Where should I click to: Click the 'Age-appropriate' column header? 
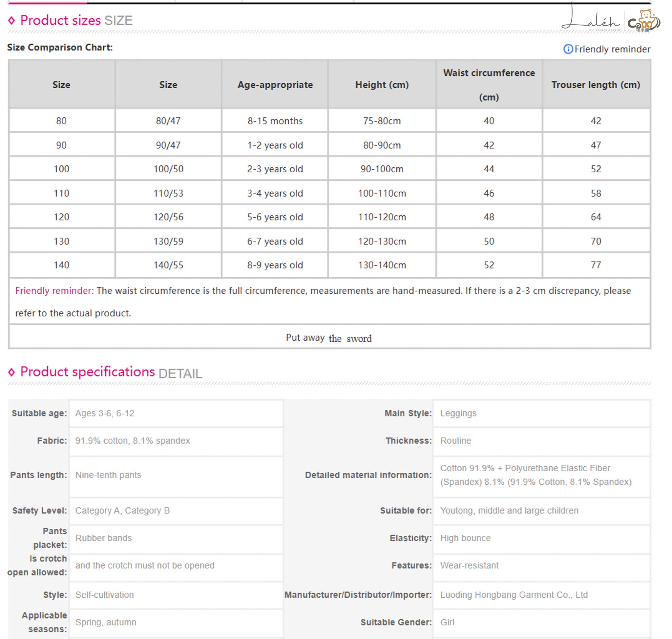(275, 85)
